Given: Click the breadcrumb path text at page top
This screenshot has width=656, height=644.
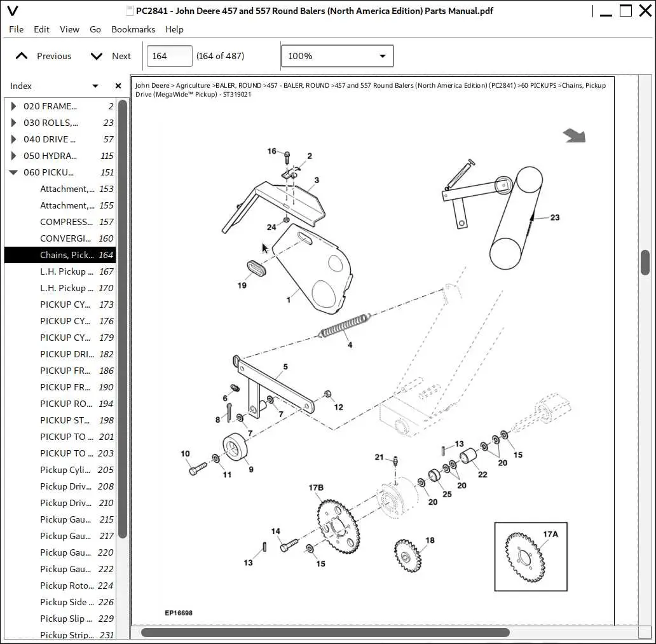Looking at the screenshot, I should point(370,90).
